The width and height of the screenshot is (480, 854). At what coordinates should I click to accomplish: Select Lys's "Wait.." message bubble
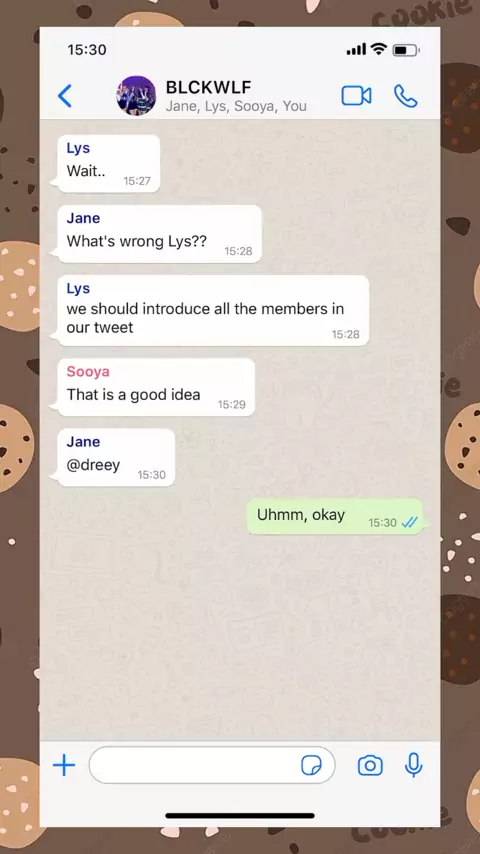click(x=107, y=163)
